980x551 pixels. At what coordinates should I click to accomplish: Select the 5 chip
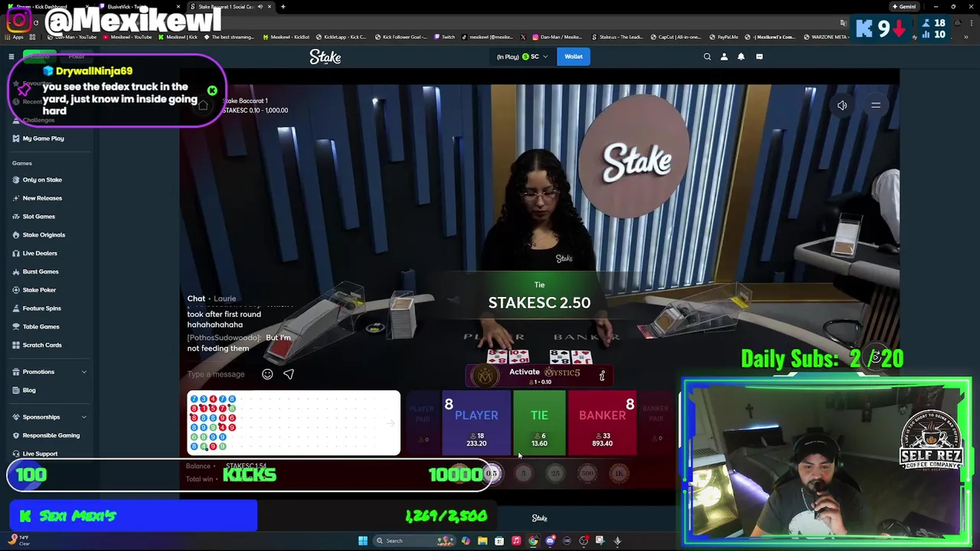click(x=524, y=474)
